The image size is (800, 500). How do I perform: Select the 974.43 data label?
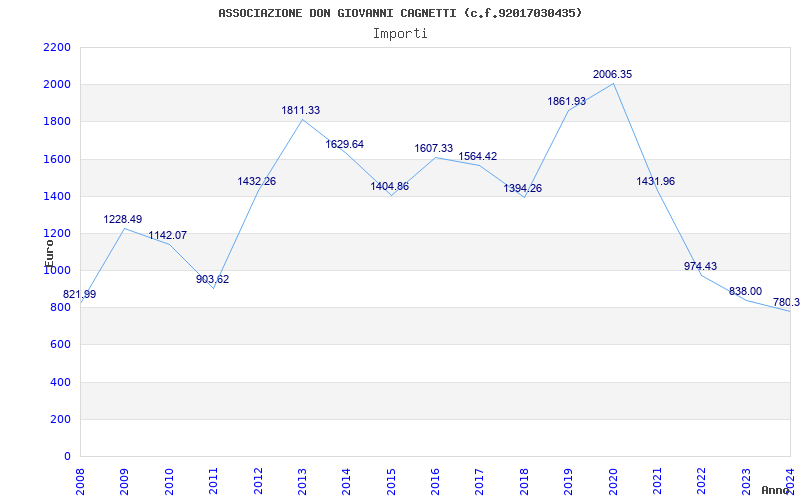click(700, 266)
